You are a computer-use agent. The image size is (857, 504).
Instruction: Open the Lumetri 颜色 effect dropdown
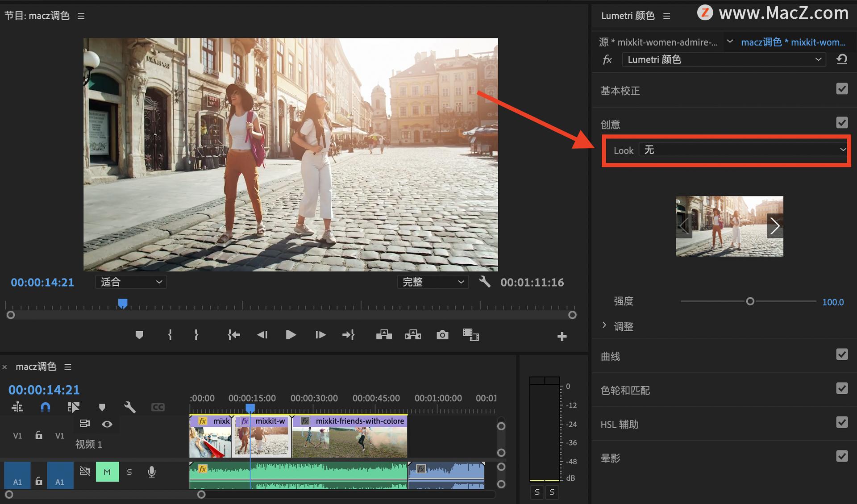724,59
